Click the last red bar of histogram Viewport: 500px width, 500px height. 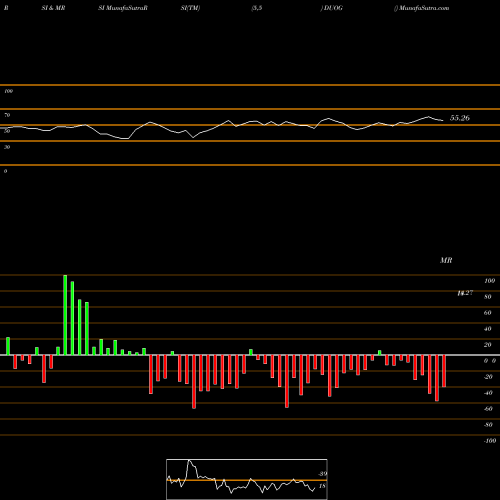coord(444,371)
